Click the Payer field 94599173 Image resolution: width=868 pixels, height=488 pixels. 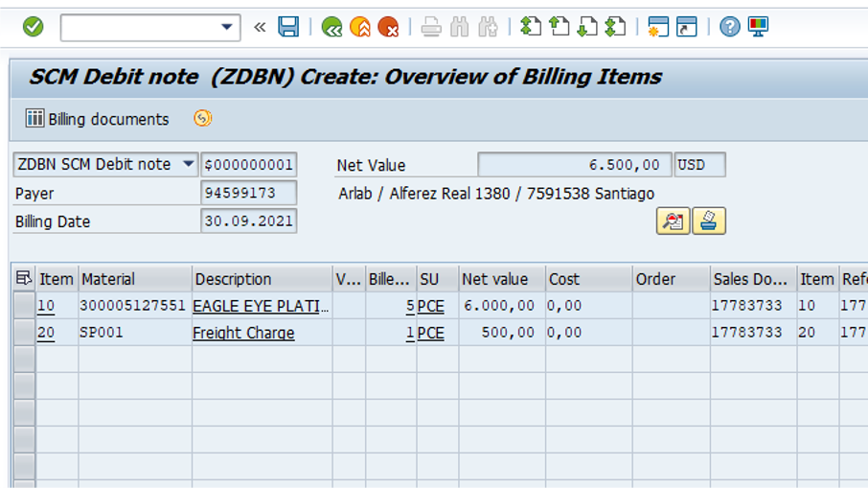click(x=248, y=193)
